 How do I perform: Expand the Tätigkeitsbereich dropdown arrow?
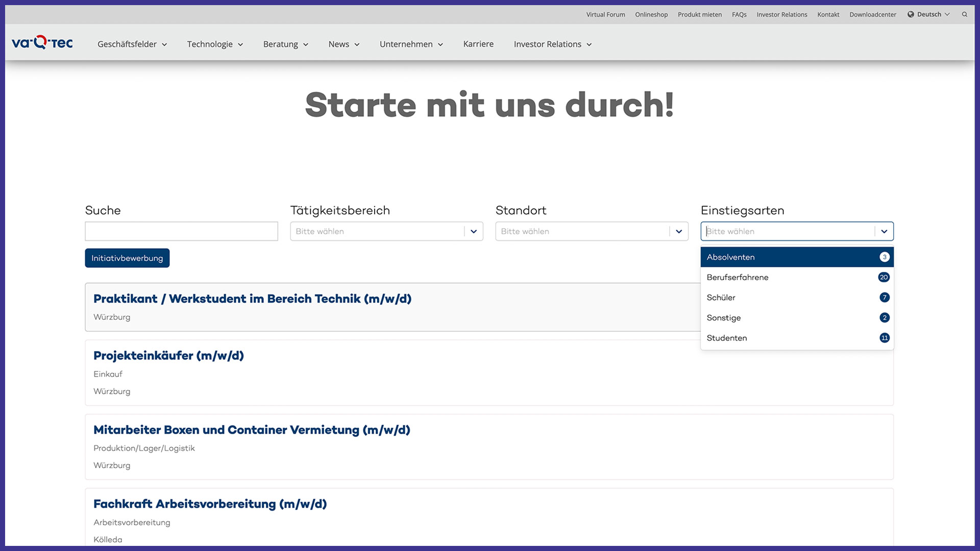pos(473,232)
